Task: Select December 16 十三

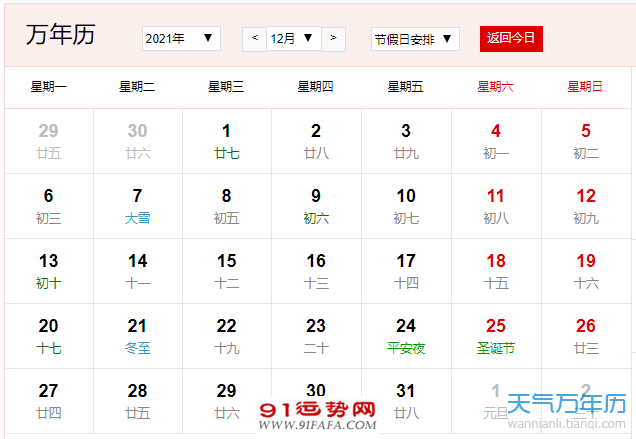Action: [316, 271]
